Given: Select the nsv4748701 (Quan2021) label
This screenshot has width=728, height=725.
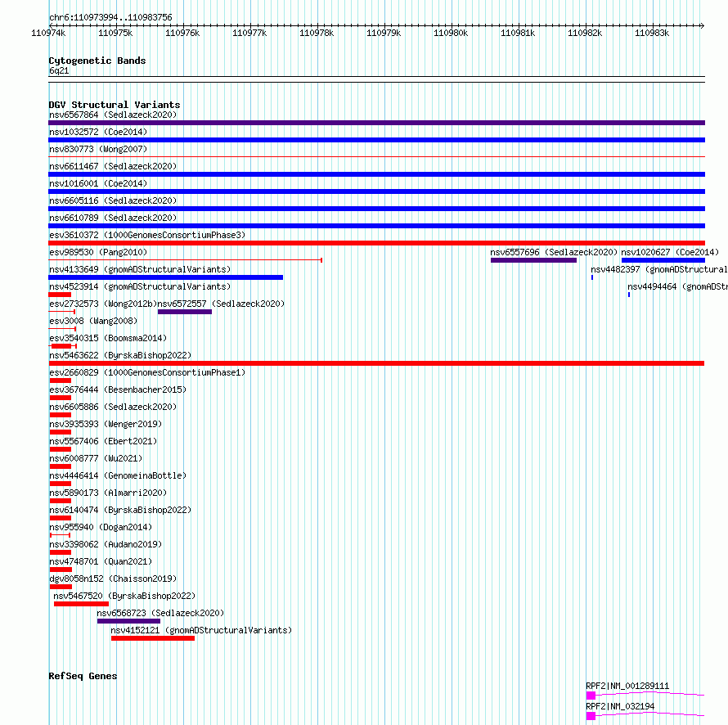Looking at the screenshot, I should pyautogui.click(x=101, y=561).
